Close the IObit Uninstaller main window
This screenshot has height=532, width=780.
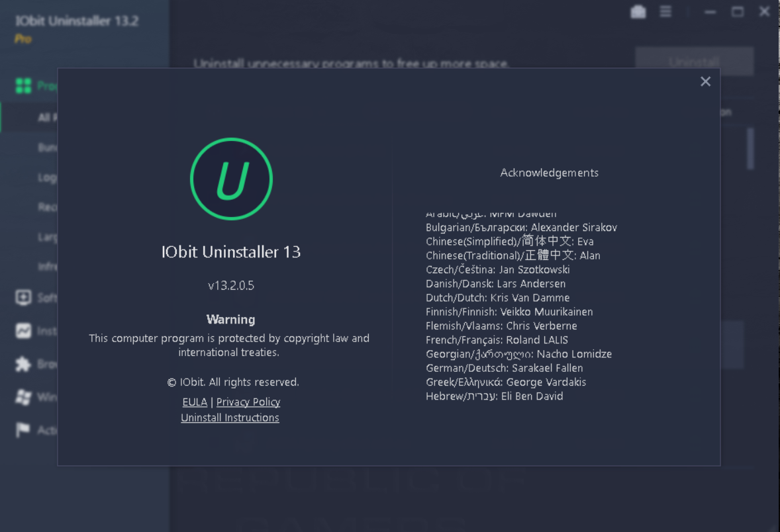[765, 11]
